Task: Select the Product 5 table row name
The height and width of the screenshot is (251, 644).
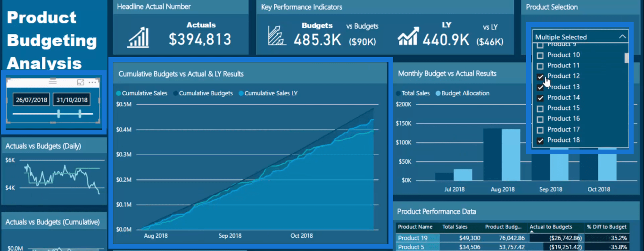Action: (411, 247)
